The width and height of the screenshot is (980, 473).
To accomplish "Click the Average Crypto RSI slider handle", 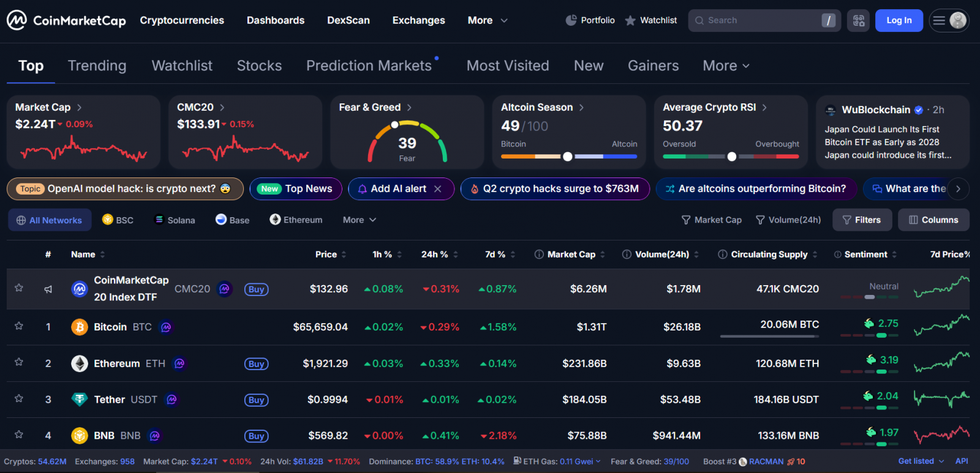I will point(732,157).
